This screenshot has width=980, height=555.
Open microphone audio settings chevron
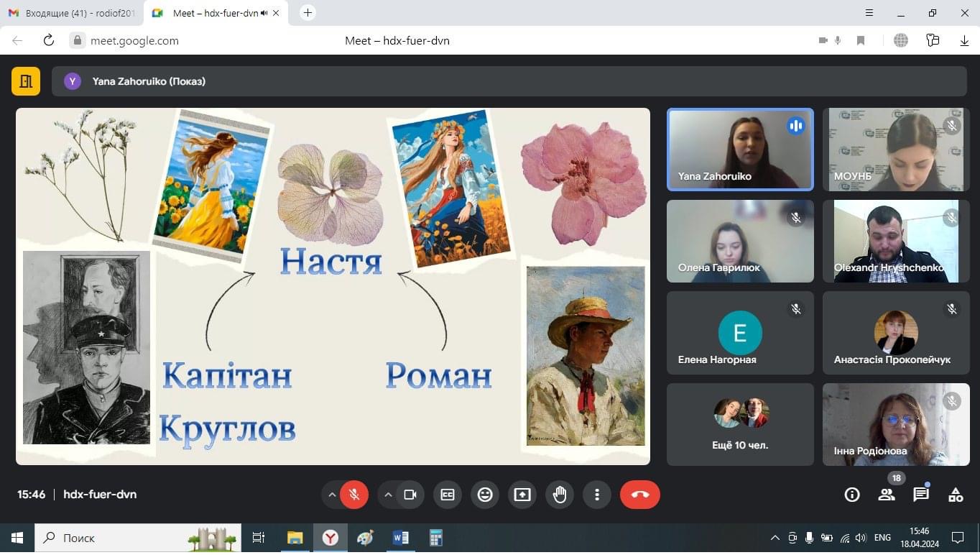pyautogui.click(x=332, y=495)
